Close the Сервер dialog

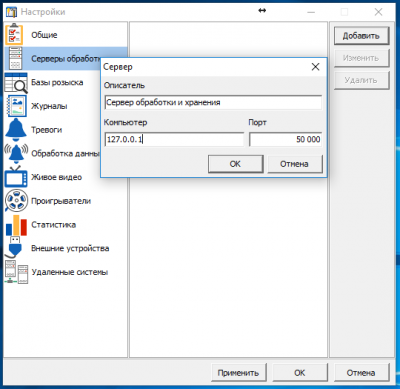point(315,67)
